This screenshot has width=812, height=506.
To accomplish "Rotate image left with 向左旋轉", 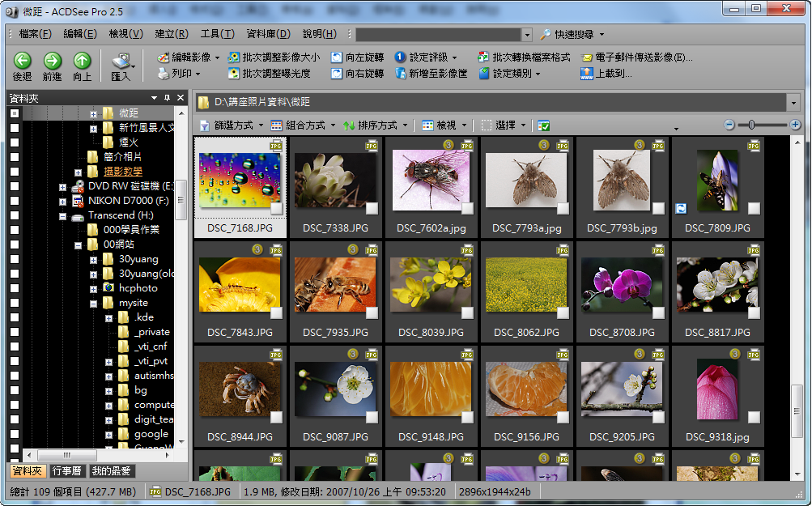I will [x=357, y=57].
